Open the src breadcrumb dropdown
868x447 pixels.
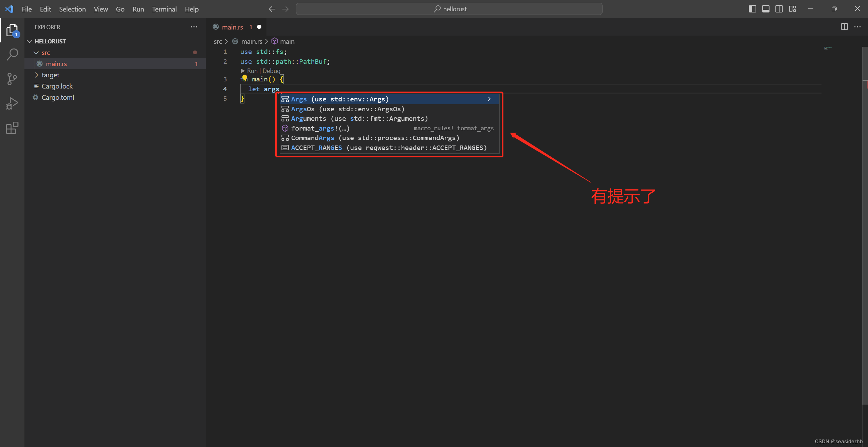(x=218, y=41)
